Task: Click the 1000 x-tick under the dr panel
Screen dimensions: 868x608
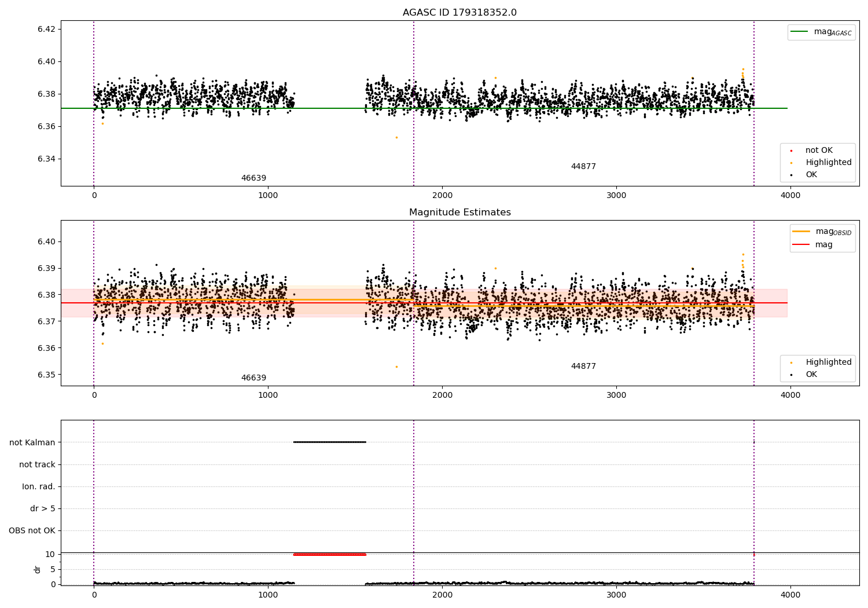Action: coord(268,595)
